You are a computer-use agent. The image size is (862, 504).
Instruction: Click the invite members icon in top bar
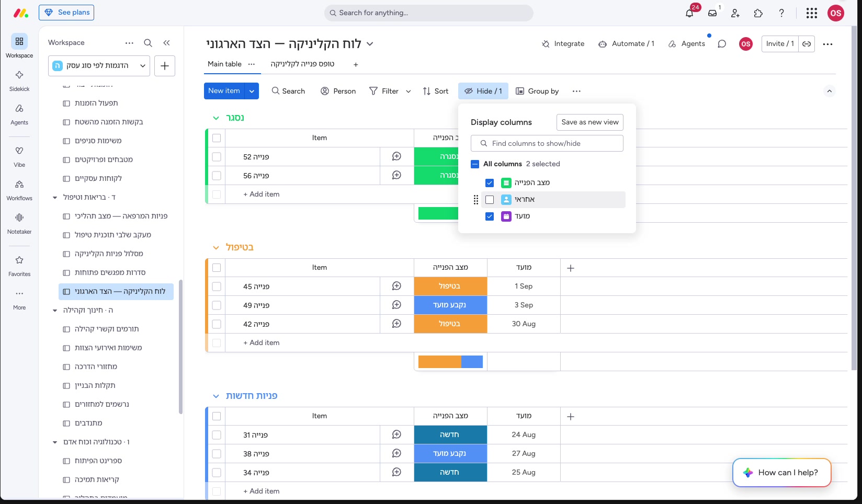click(x=735, y=13)
